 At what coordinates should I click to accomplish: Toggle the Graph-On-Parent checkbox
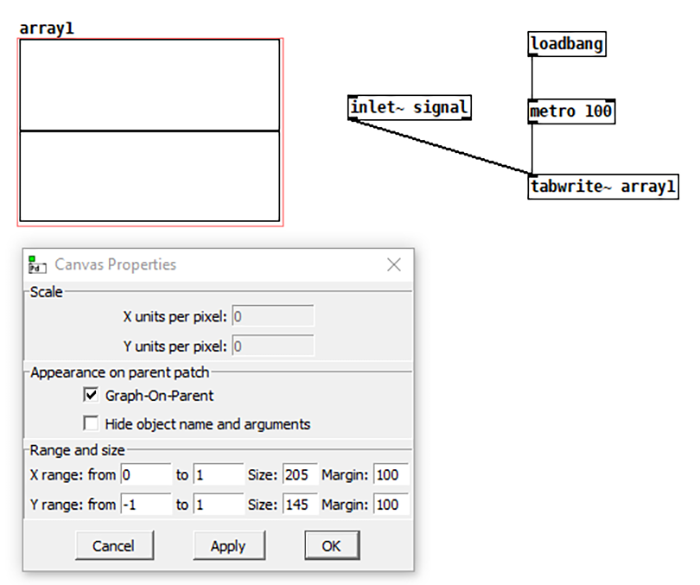[92, 395]
